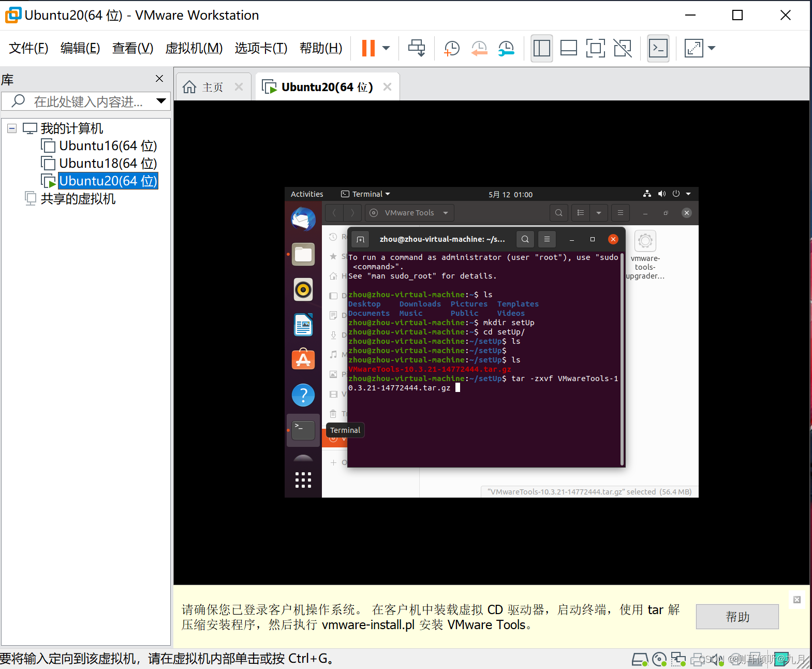
Task: Close the 主页 tab
Action: click(239, 87)
